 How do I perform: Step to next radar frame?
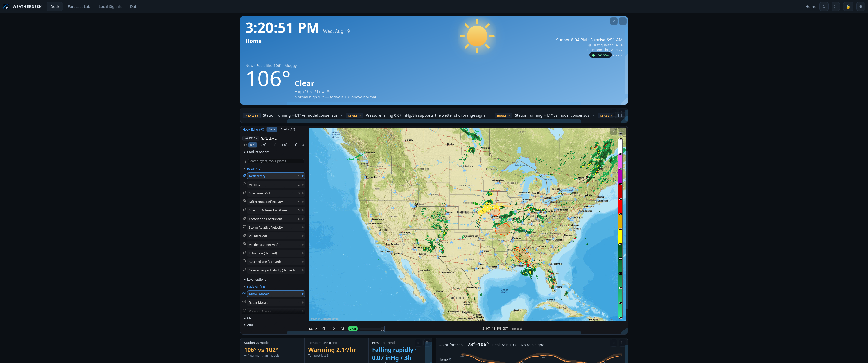tap(342, 329)
